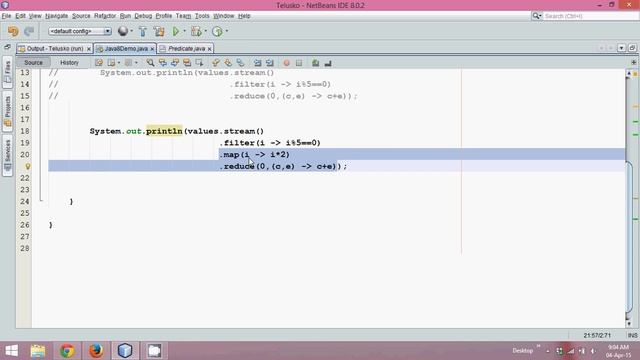Close the Java8Demo.java tab
The height and width of the screenshot is (360, 640).
pyautogui.click(x=152, y=49)
